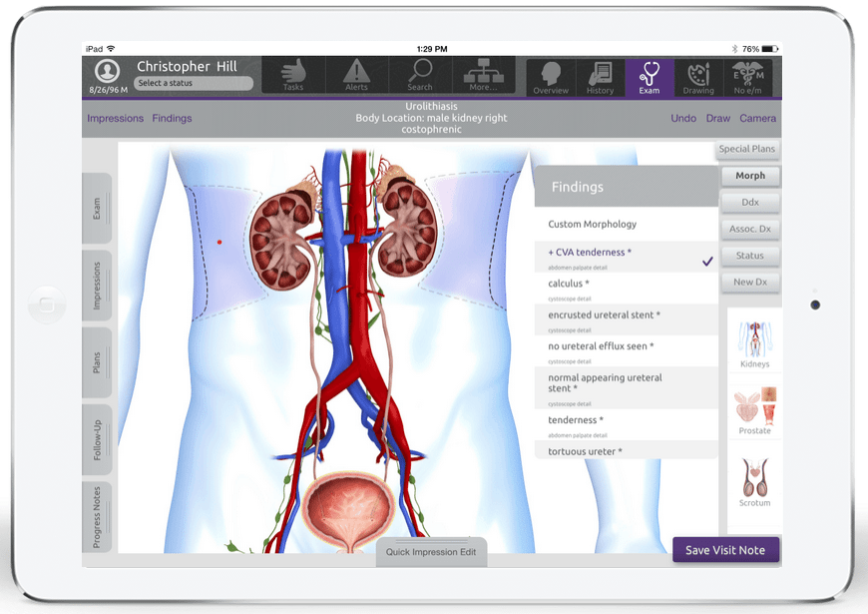Click Undo
Viewport: 868px width, 614px height.
point(683,118)
